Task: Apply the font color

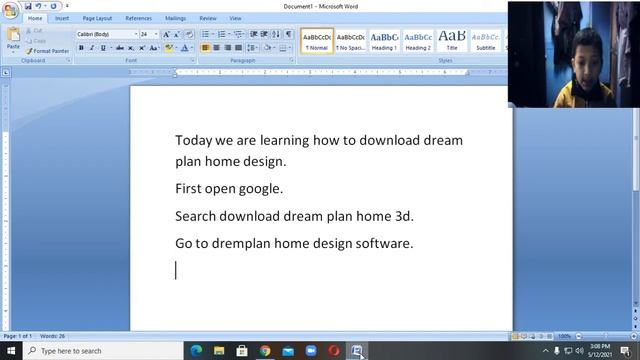Action: click(x=184, y=48)
